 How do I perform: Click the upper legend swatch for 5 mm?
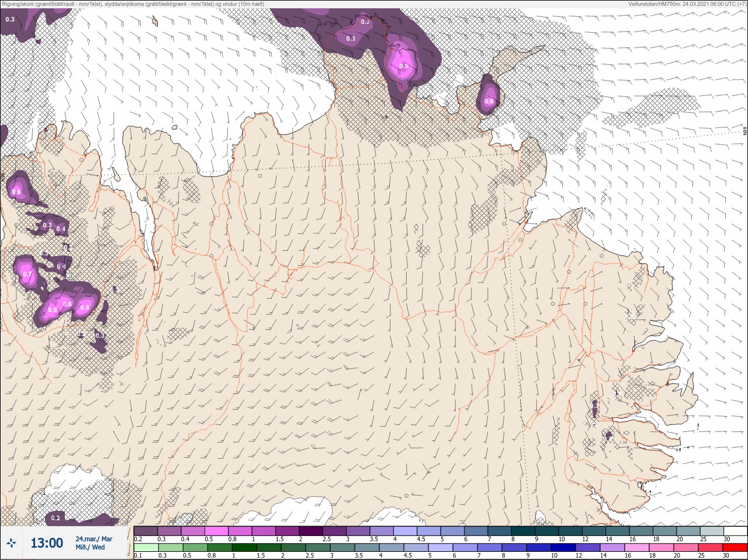click(453, 531)
